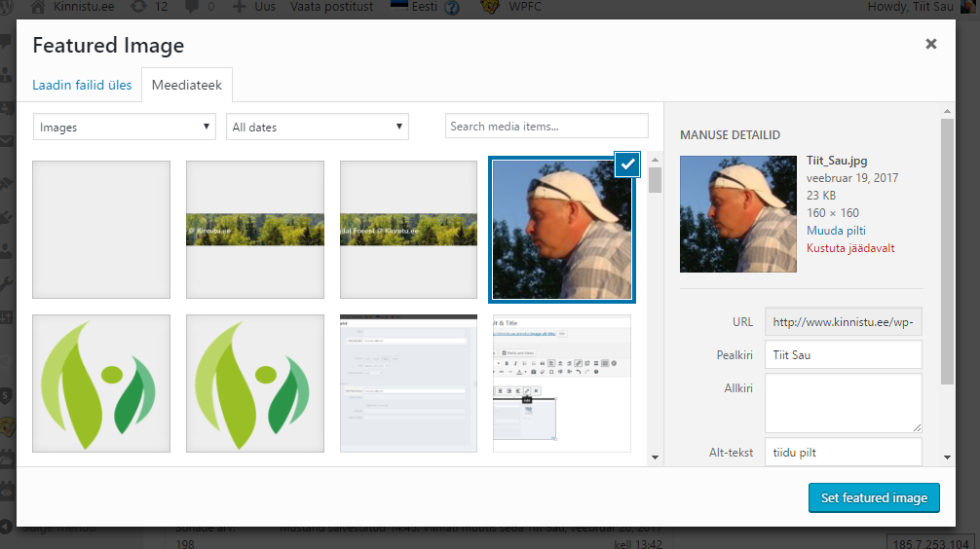Viewport: 980px width, 549px height.
Task: Click the 23 KB file size text
Action: 820,196
